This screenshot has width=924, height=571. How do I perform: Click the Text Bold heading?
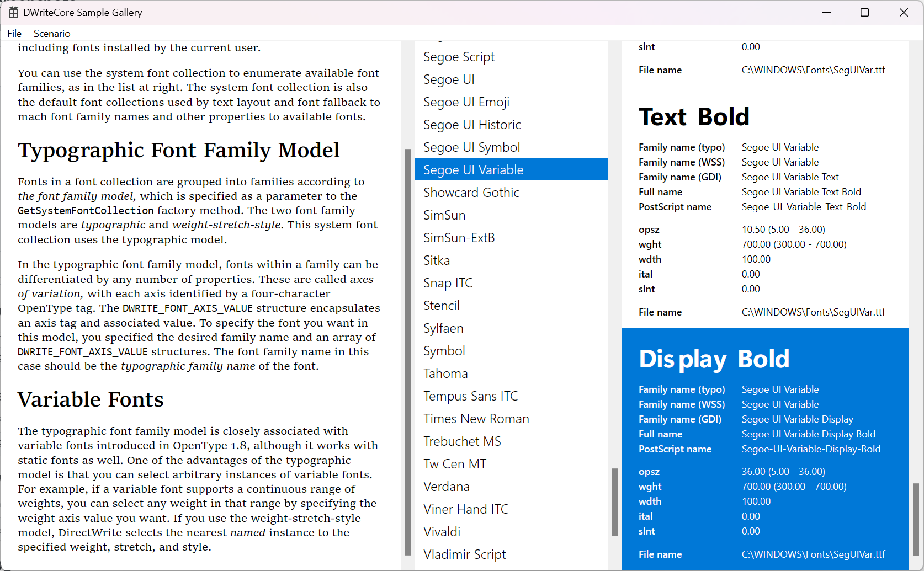click(x=694, y=116)
